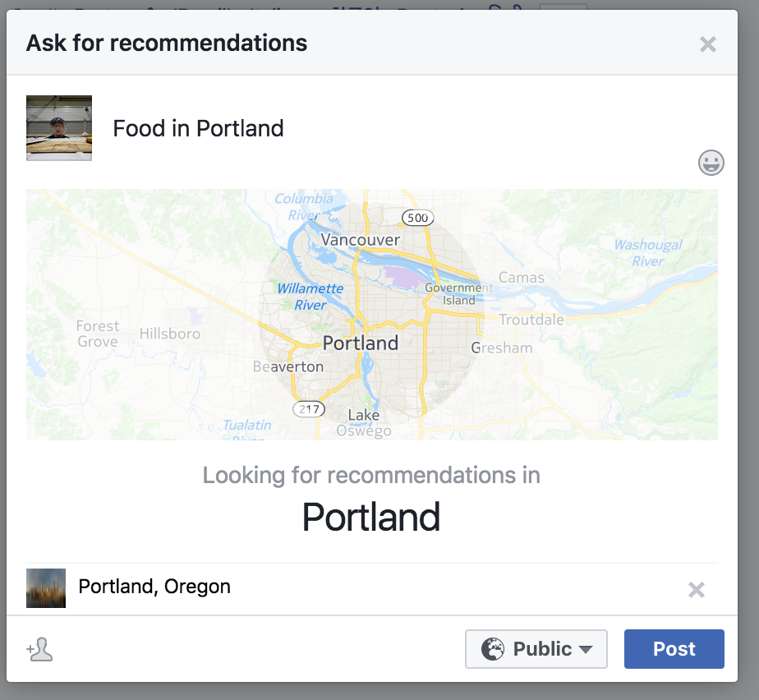
Task: Remove the Portland, Oregon location
Action: 696,590
